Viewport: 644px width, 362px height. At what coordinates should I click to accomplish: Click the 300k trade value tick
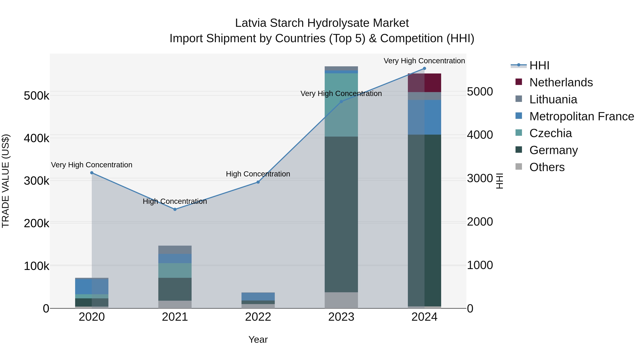[x=36, y=181]
